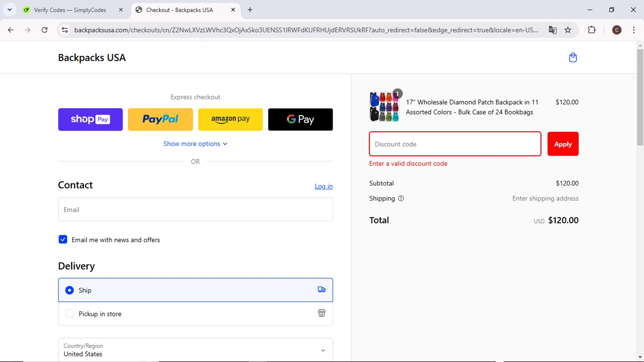
Task: Open the Chrome profile avatar
Action: (x=617, y=30)
